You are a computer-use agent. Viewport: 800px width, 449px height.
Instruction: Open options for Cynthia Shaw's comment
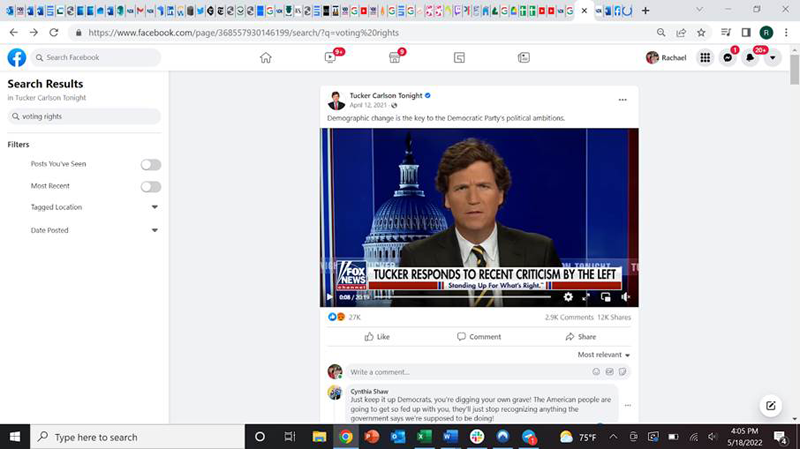[628, 405]
